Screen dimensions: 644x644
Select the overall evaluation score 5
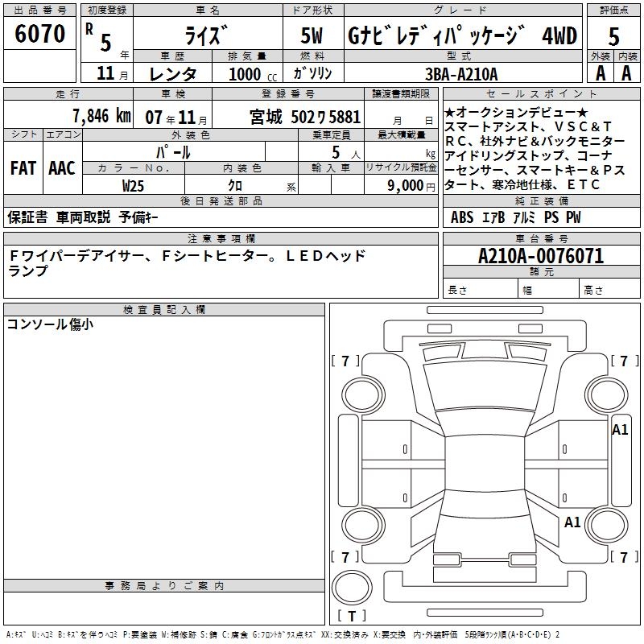pos(613,36)
